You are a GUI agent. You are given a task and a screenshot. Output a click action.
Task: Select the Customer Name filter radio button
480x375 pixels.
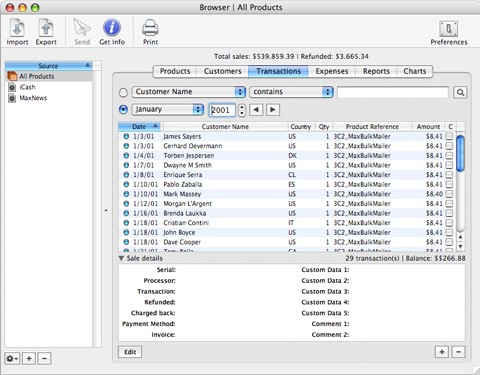click(123, 92)
